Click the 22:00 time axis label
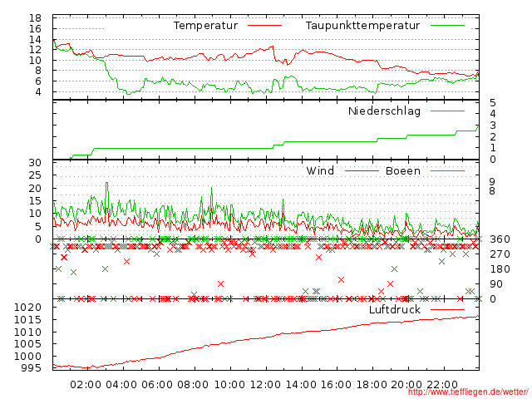This screenshot has height=399, width=532. [442, 385]
